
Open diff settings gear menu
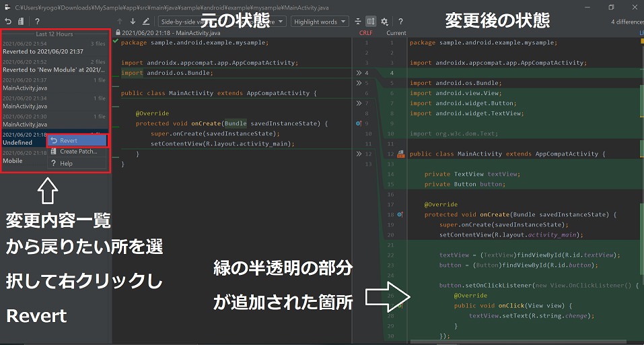click(384, 22)
